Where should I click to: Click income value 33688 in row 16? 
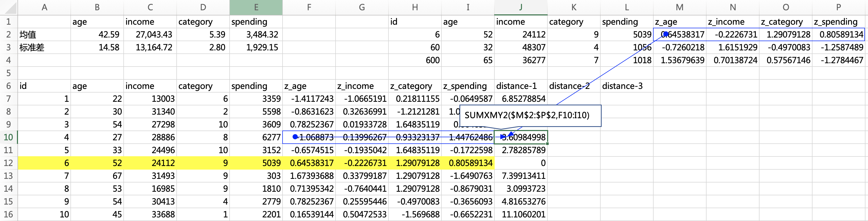click(x=150, y=214)
